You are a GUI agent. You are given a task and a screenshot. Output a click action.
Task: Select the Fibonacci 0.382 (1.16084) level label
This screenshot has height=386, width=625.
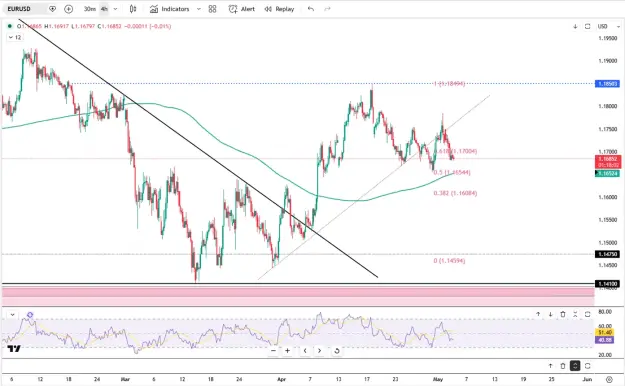455,193
